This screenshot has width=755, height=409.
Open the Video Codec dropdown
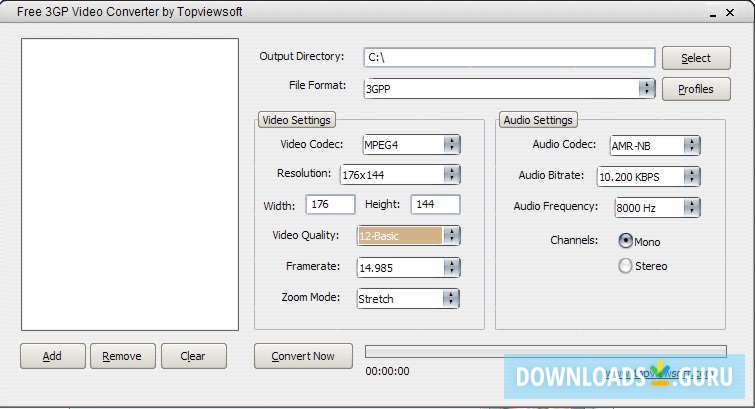(411, 145)
